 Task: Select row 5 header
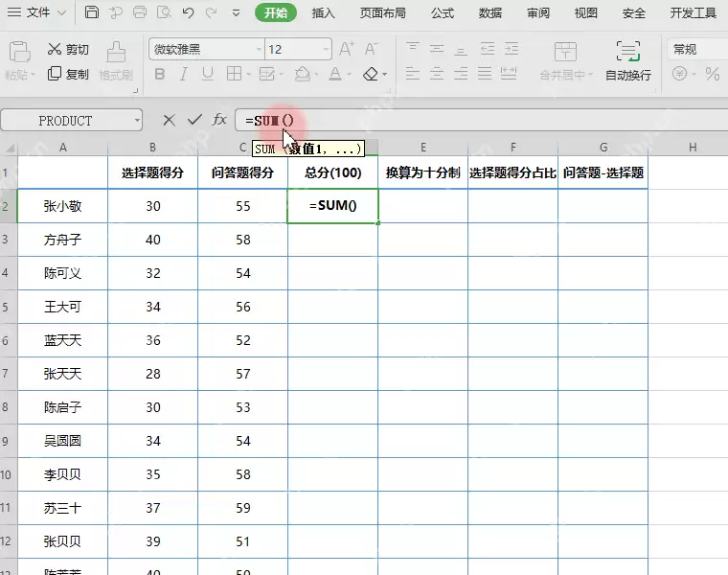pos(9,307)
